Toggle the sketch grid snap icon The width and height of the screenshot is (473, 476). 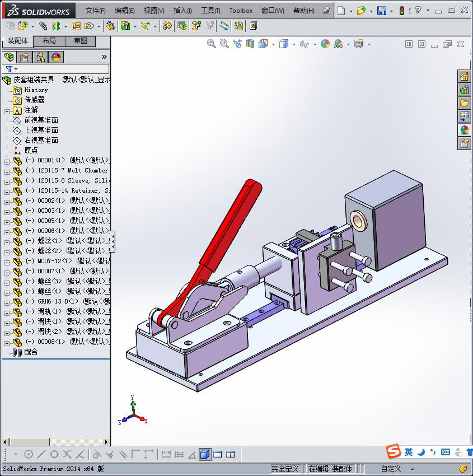click(179, 455)
